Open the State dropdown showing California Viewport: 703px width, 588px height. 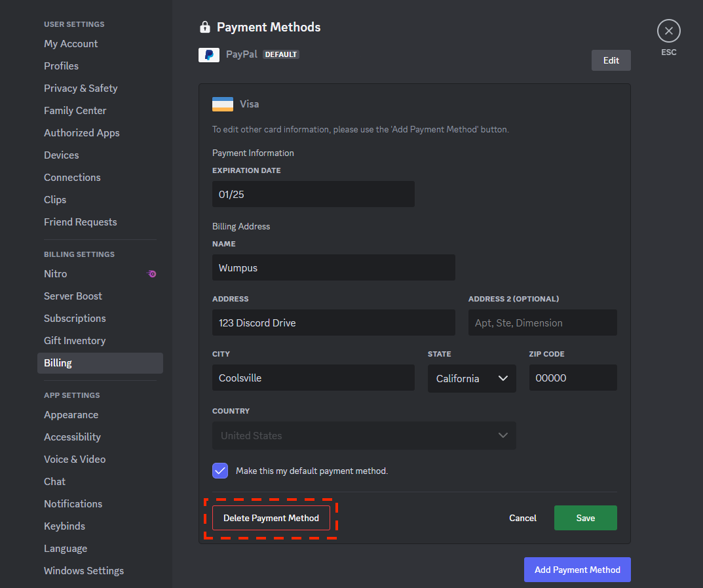(x=471, y=378)
